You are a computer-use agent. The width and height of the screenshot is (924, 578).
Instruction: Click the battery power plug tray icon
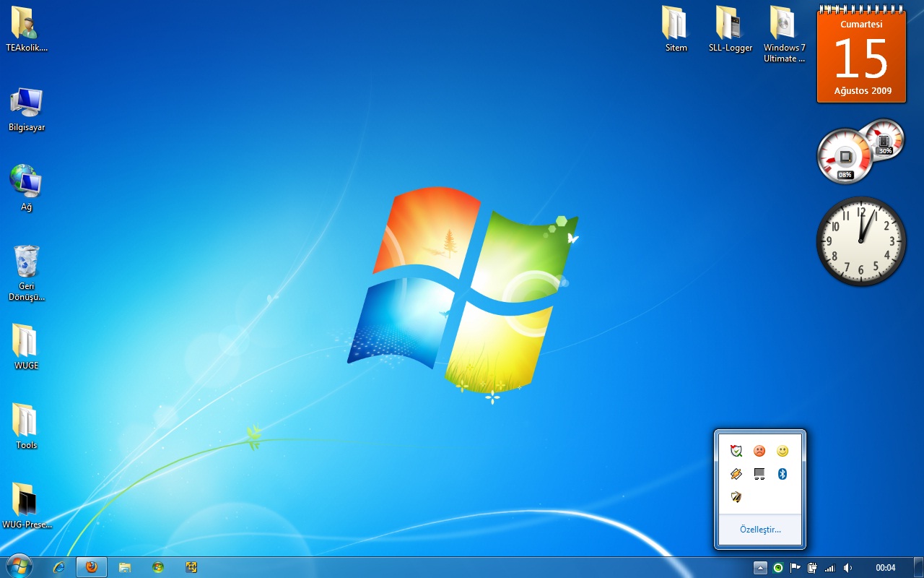[813, 568]
